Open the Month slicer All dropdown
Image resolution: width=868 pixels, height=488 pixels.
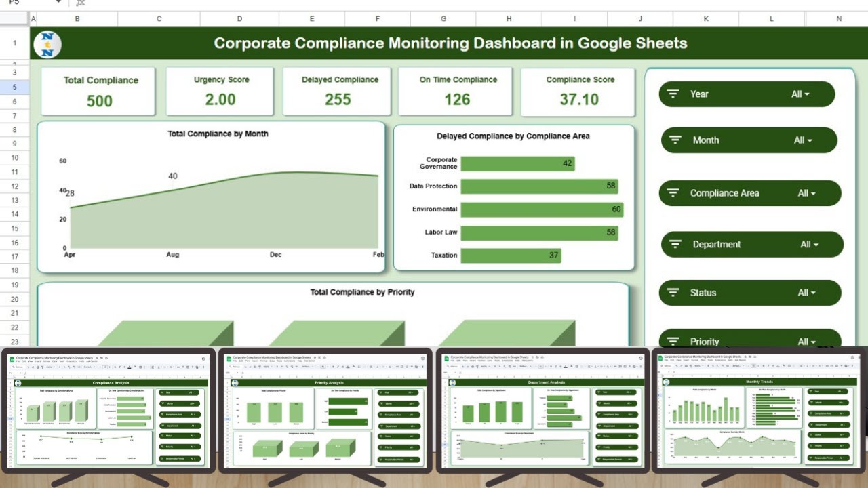point(803,140)
